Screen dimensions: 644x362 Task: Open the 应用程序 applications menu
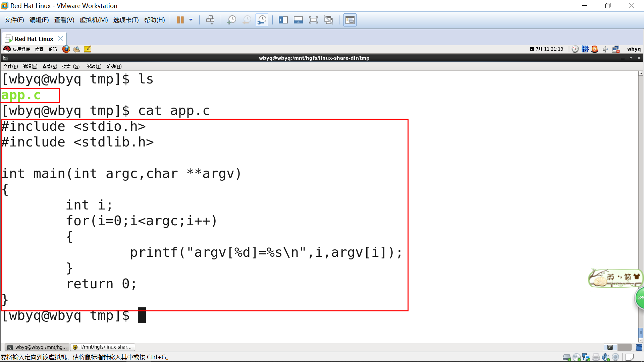tap(21, 49)
